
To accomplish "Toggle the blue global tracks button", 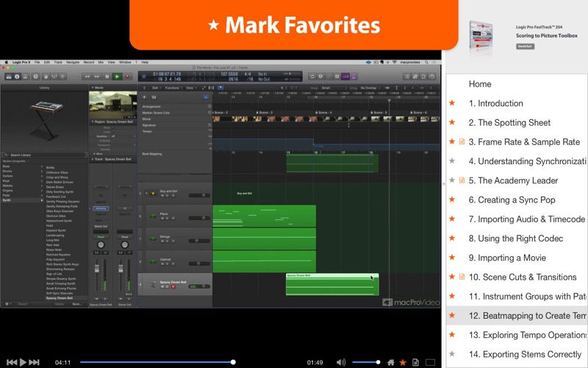I will (x=206, y=97).
